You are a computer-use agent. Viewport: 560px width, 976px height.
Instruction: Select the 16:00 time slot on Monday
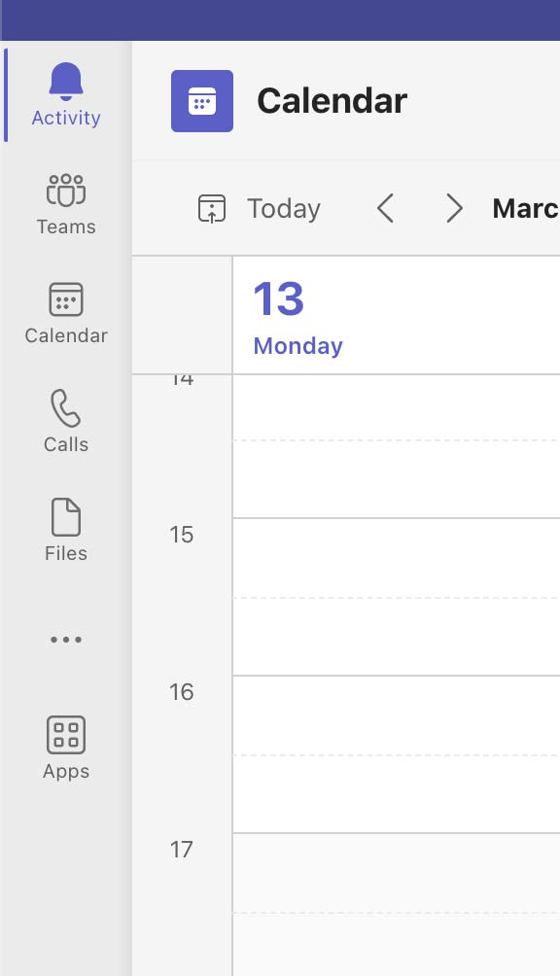397,715
